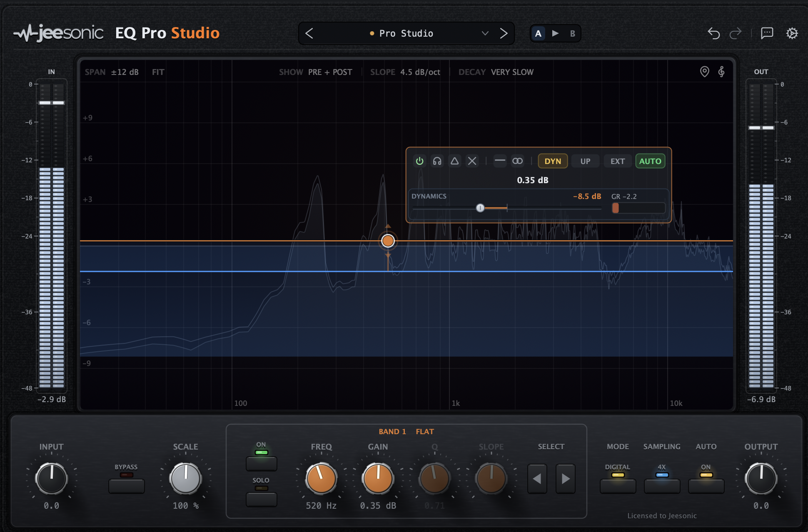Toggle 4X sampling button
The image size is (808, 532).
coord(662,486)
